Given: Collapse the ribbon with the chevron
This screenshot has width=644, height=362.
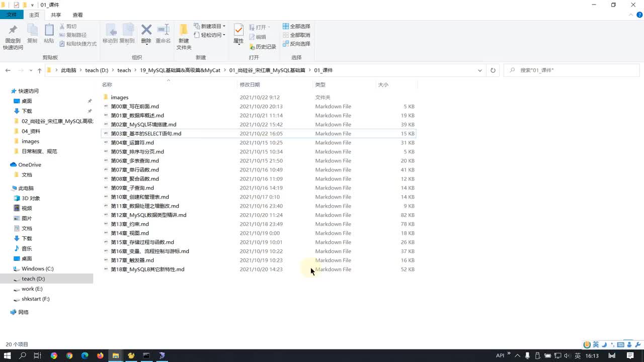Looking at the screenshot, I should pyautogui.click(x=632, y=15).
